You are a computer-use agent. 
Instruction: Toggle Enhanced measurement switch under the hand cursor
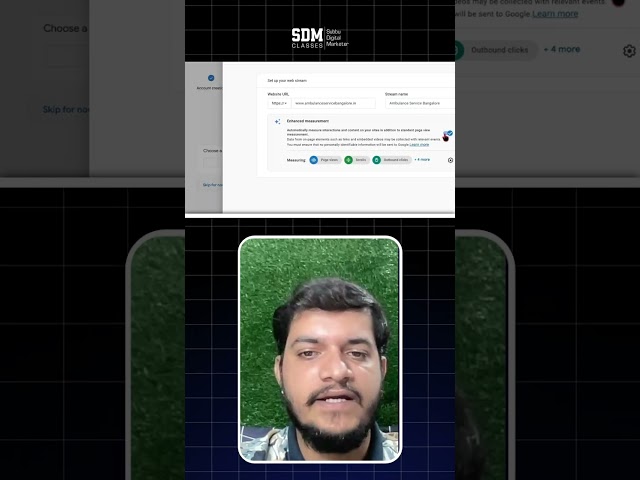[449, 133]
